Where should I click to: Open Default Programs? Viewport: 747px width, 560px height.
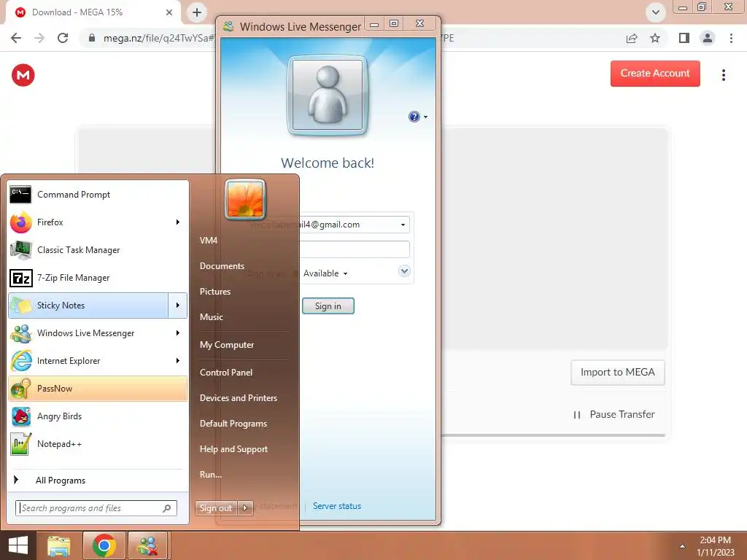(x=233, y=424)
